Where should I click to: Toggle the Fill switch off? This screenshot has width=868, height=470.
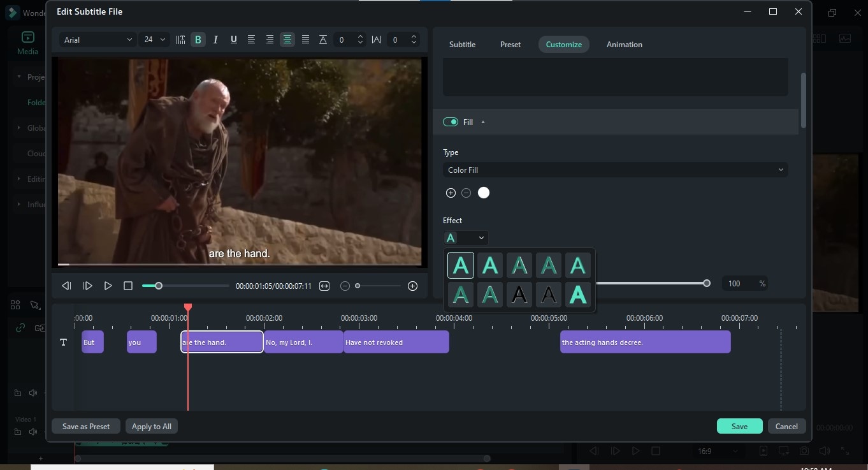[451, 122]
